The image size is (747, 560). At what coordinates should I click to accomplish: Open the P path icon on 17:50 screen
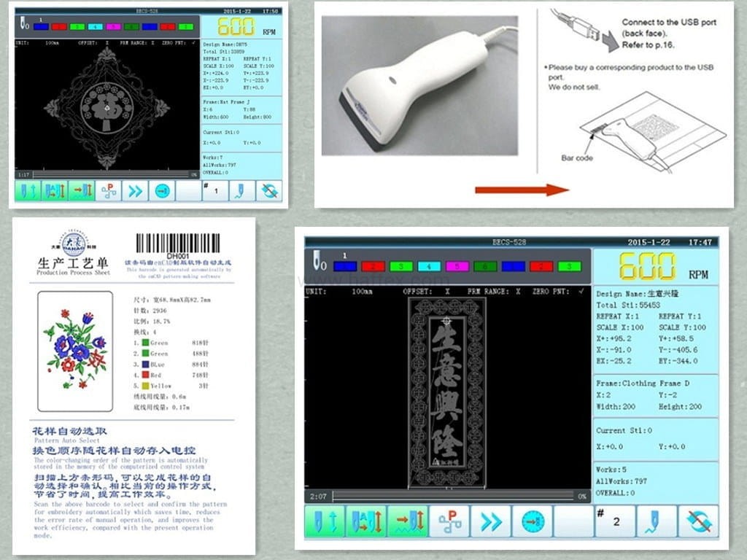point(109,191)
